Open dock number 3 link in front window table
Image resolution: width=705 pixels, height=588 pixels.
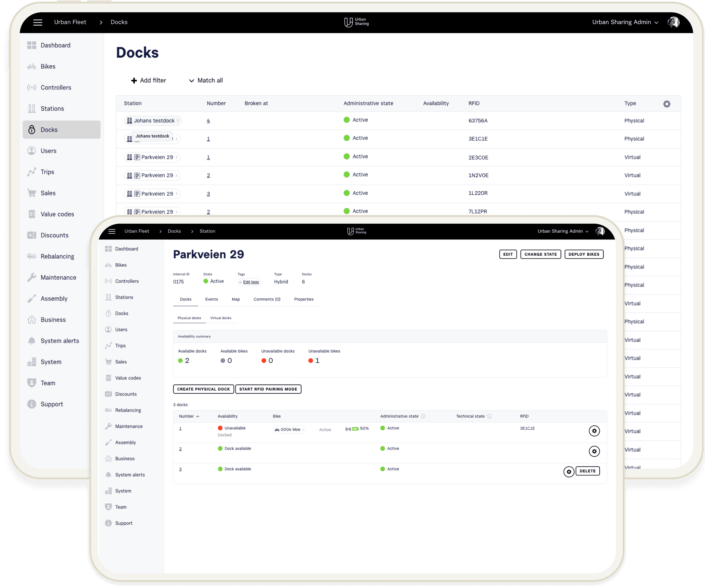(180, 469)
